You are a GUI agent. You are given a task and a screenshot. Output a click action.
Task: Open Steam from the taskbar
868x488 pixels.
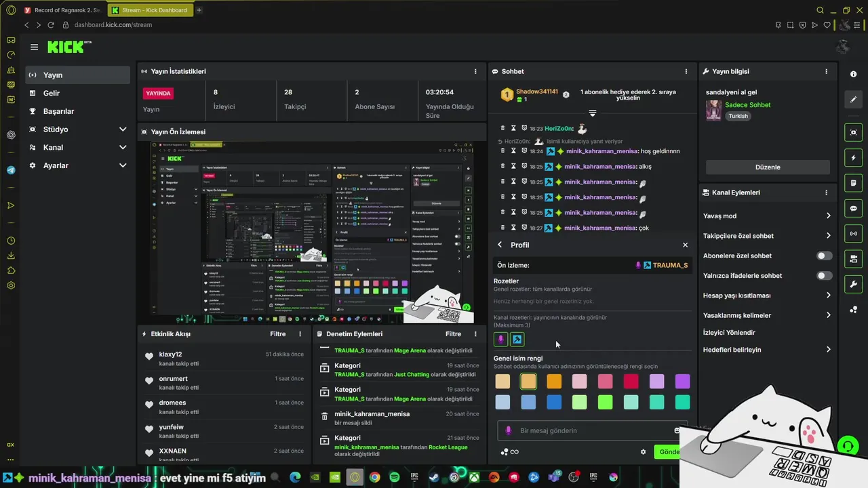(x=434, y=477)
